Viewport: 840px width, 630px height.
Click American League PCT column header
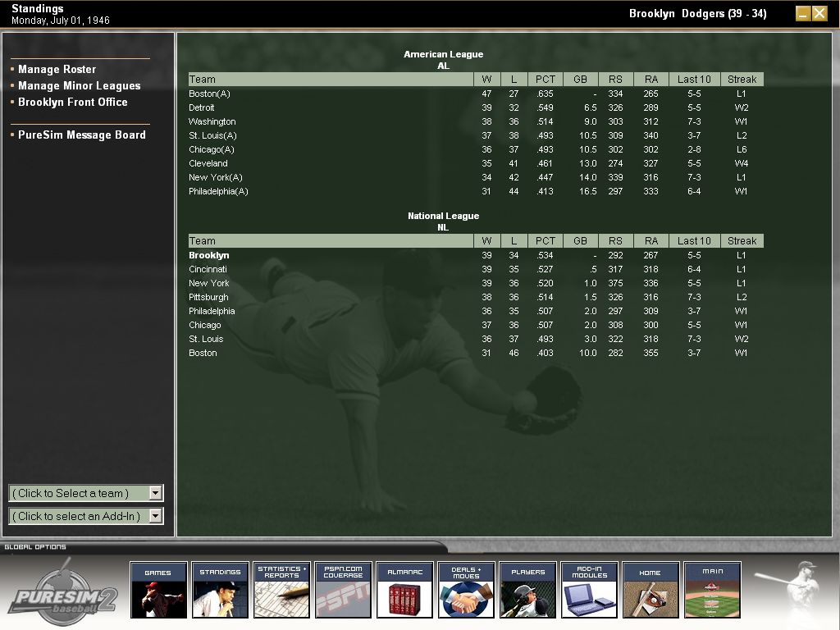click(x=546, y=80)
